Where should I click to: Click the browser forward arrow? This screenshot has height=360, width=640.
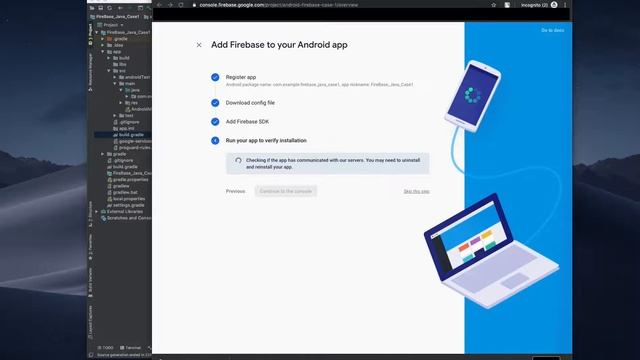(x=170, y=5)
